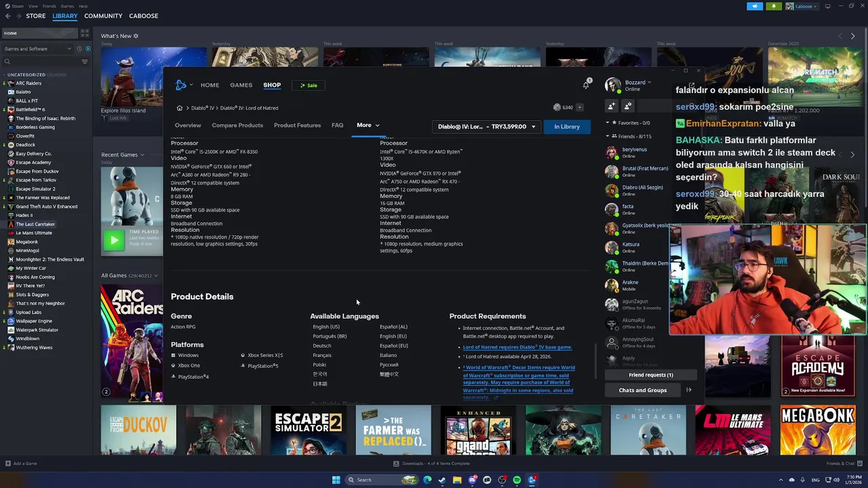Open Chats and Groups button
The image size is (868, 488).
[x=642, y=390]
